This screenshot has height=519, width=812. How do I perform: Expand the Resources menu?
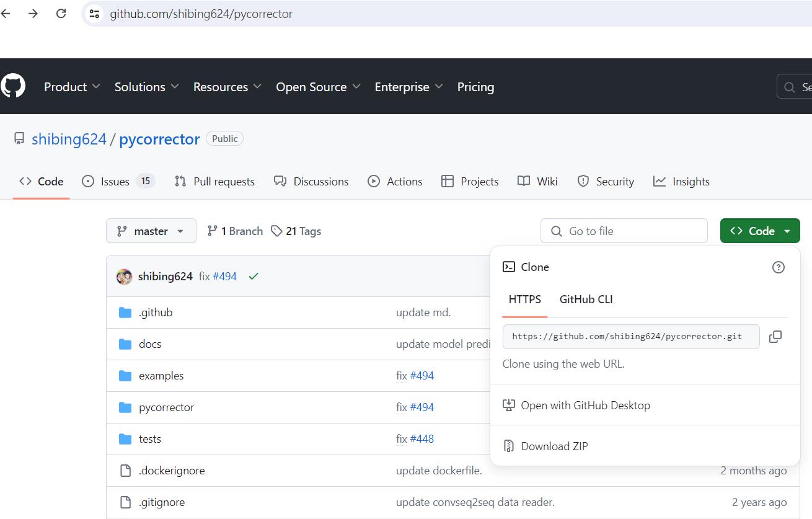tap(227, 87)
